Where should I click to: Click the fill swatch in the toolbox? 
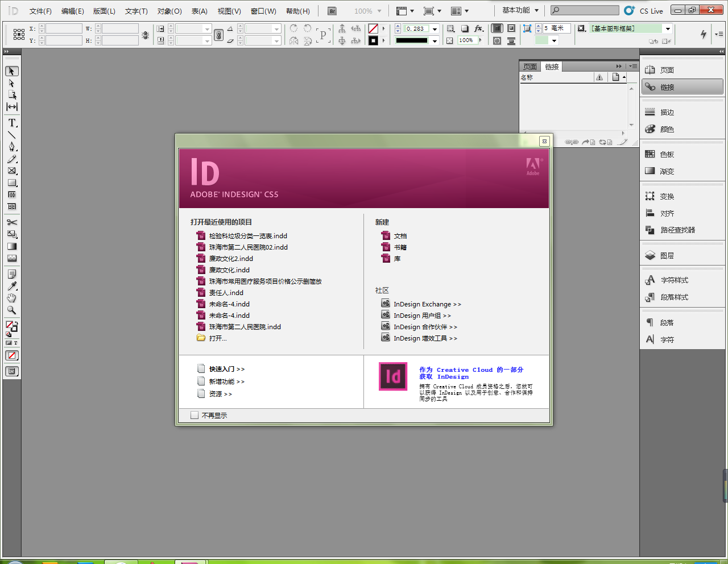point(10,325)
